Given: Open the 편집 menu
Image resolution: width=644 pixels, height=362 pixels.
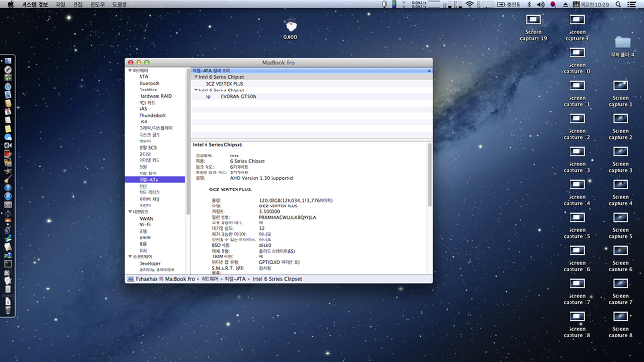Looking at the screenshot, I should 77,4.
